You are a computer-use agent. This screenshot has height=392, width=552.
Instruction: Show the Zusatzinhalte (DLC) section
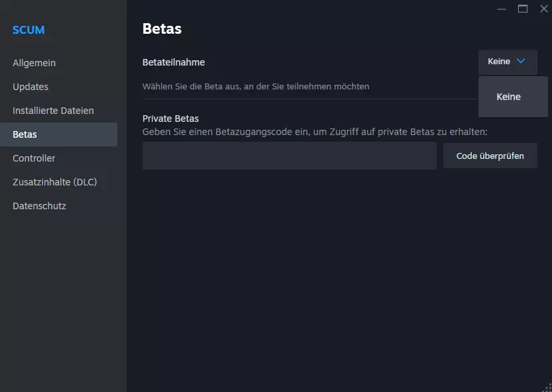coord(55,182)
